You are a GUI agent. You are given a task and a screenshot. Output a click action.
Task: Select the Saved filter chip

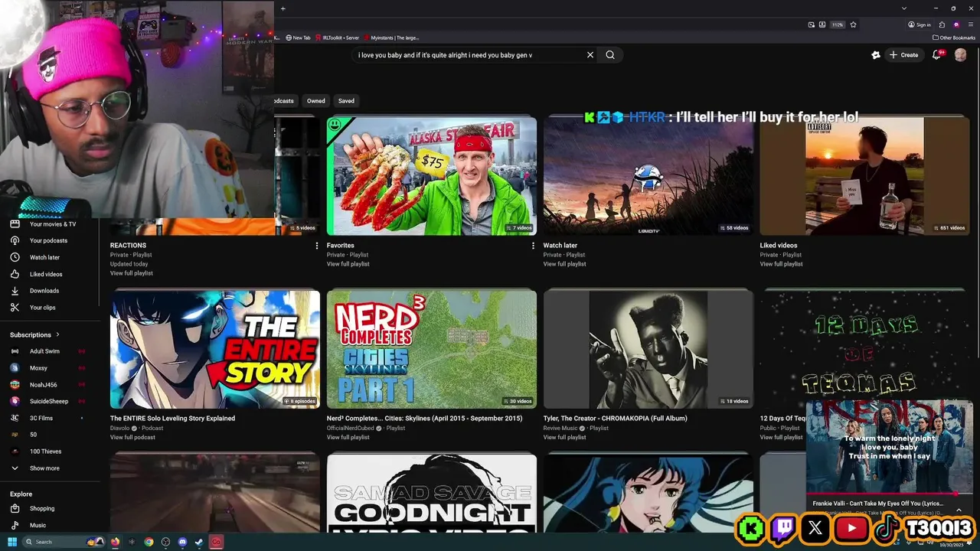click(x=346, y=101)
